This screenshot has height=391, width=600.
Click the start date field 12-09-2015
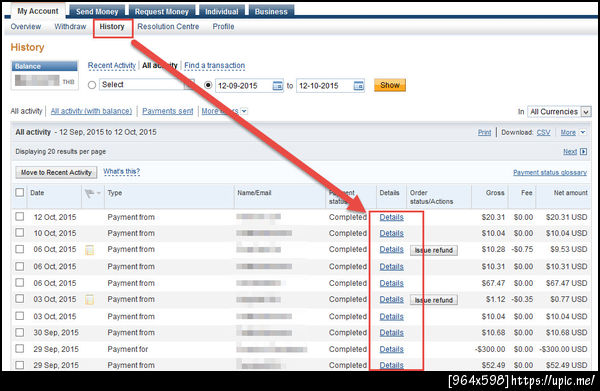click(244, 86)
